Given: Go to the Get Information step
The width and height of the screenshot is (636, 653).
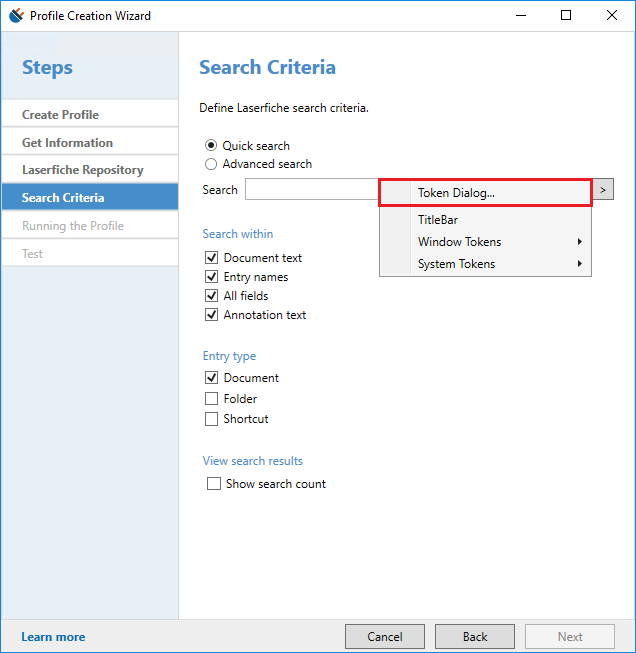Looking at the screenshot, I should click(x=67, y=143).
